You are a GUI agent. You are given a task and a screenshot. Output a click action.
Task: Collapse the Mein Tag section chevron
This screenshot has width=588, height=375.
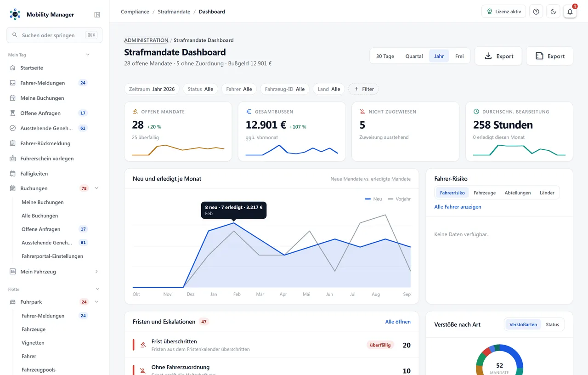point(88,55)
